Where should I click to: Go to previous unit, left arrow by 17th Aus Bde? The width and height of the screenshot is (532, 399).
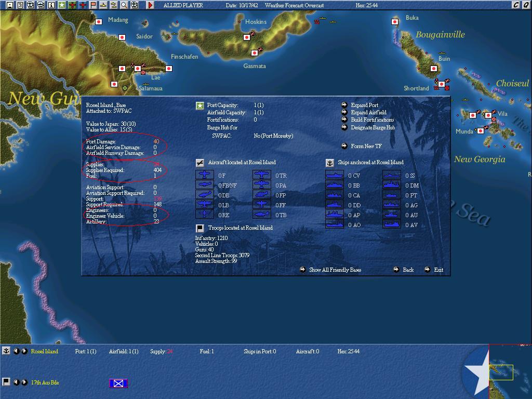[16, 382]
